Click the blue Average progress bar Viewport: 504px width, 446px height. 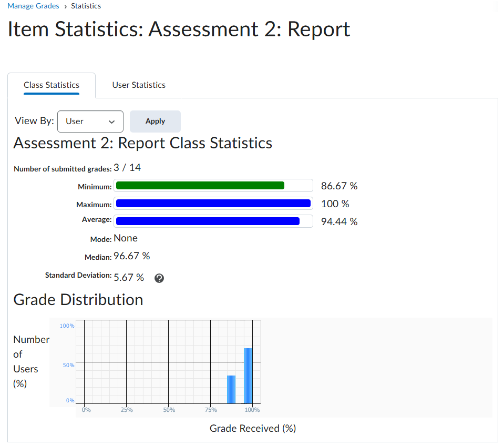207,221
